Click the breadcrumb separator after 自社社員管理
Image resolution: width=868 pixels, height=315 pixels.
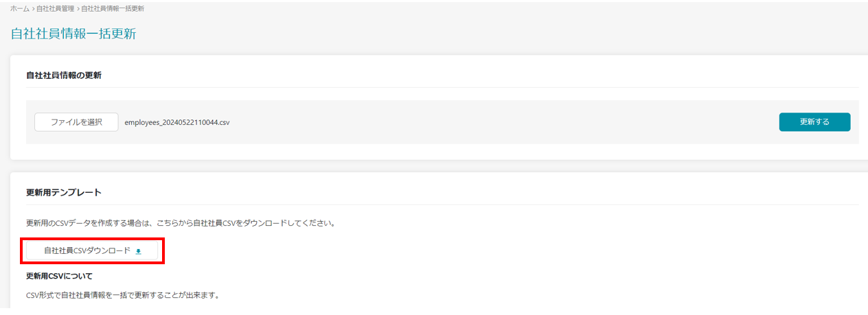(x=78, y=8)
